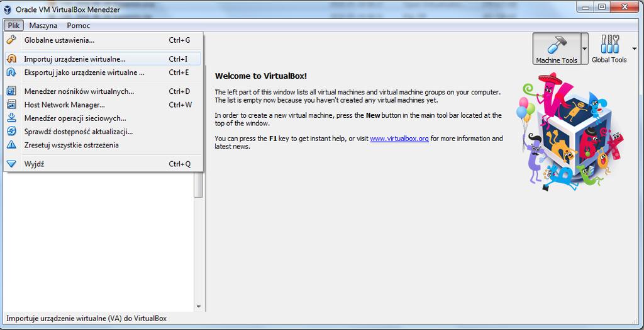Maximize the VirtualBox Menedżer window

point(601,8)
